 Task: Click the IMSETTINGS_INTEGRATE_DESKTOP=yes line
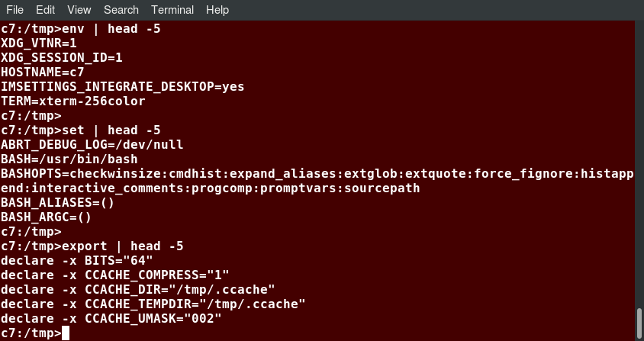point(122,87)
